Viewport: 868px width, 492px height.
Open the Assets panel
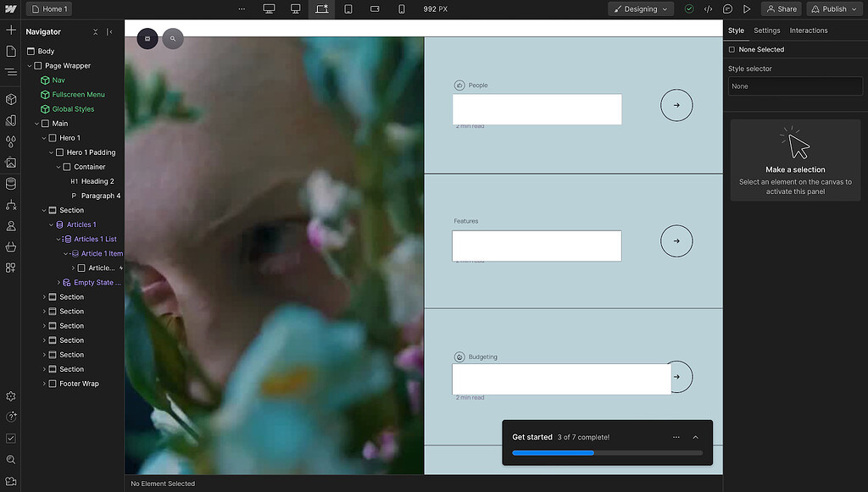pyautogui.click(x=12, y=163)
